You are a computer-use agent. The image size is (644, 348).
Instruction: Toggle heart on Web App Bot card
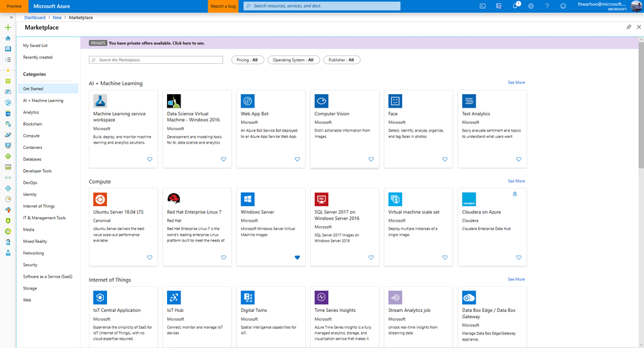(x=297, y=159)
